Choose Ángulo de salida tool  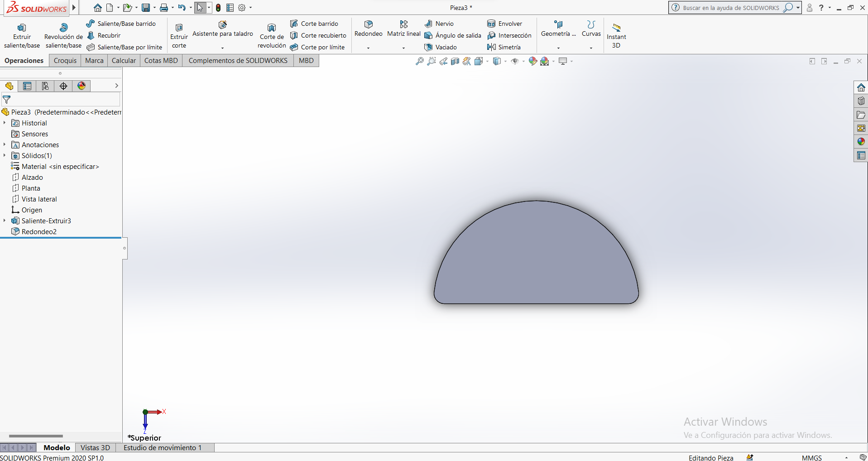point(453,35)
